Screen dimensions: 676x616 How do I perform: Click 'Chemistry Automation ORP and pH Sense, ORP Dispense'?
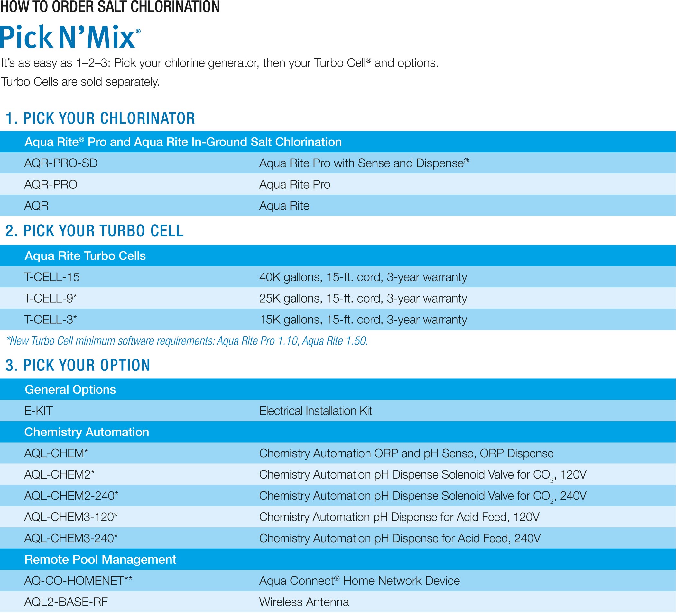click(x=406, y=453)
